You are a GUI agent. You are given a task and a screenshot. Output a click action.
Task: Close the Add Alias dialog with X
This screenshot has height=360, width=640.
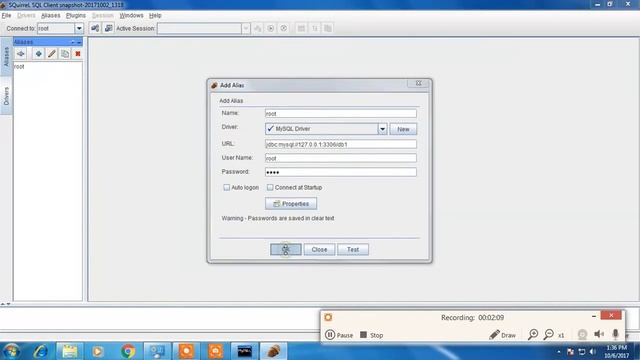pos(418,83)
